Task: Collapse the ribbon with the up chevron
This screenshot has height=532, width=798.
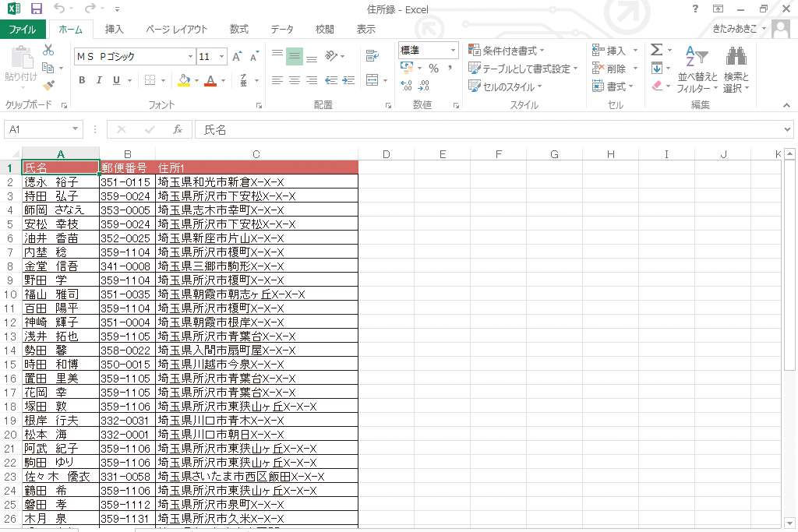Action: pyautogui.click(x=787, y=105)
